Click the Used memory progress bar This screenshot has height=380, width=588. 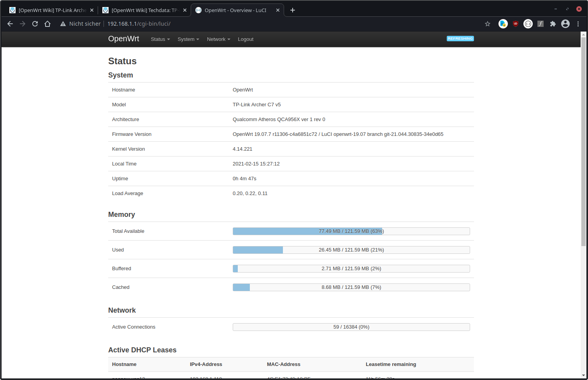tap(351, 250)
